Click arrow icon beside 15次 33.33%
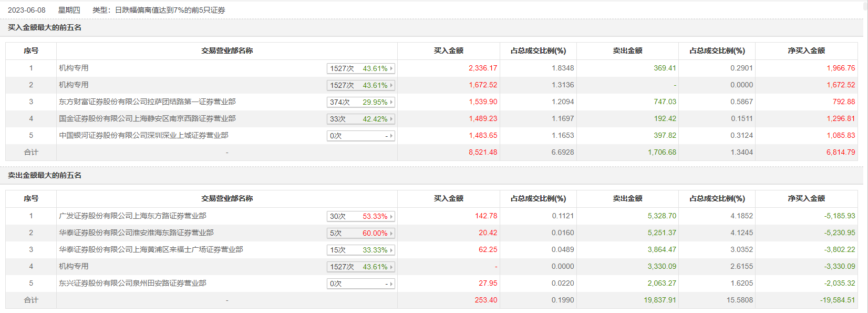 click(x=391, y=250)
